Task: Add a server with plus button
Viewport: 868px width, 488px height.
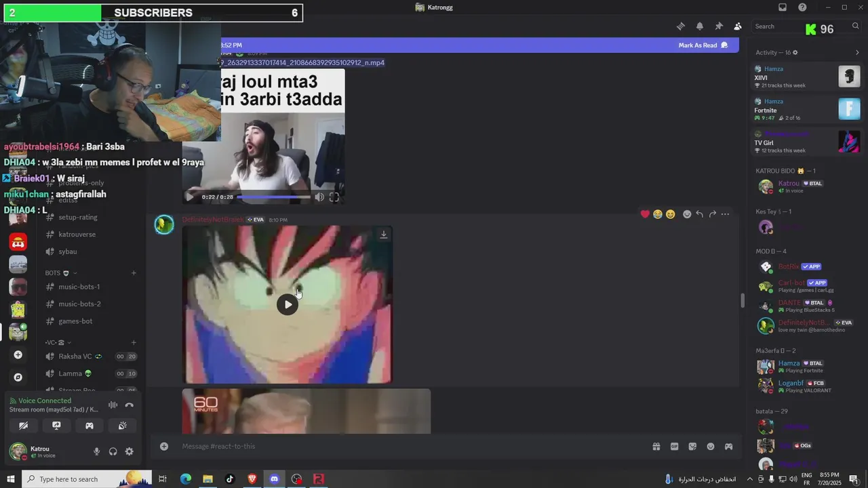Action: coord(18,354)
